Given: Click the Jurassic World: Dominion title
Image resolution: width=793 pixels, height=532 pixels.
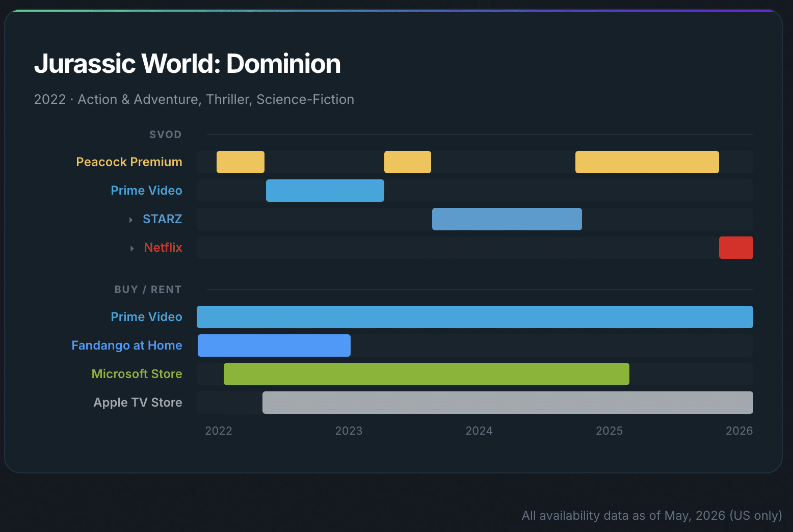Looking at the screenshot, I should (x=187, y=64).
